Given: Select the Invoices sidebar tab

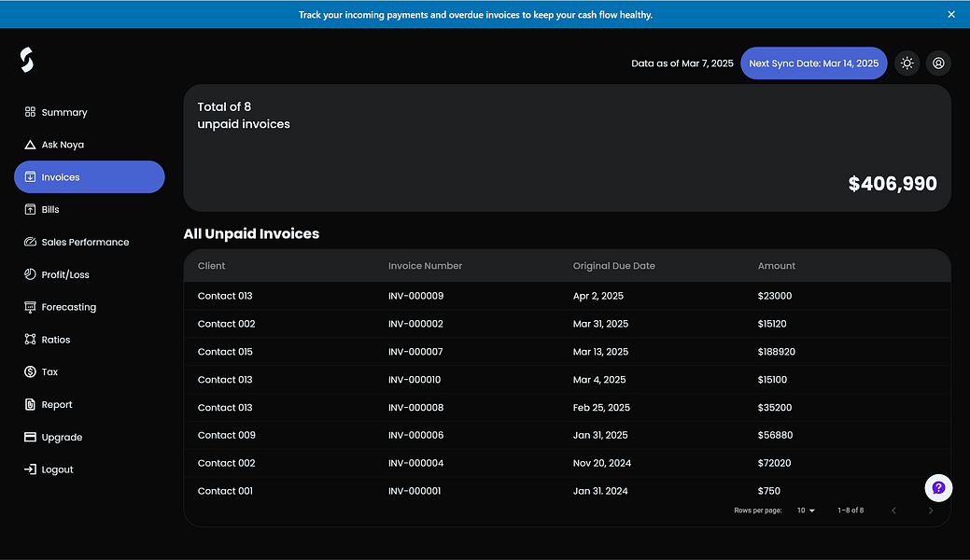Looking at the screenshot, I should click(89, 177).
